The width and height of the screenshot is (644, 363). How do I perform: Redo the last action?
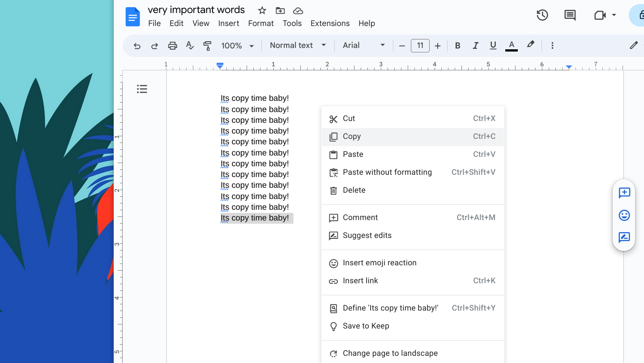pos(154,46)
